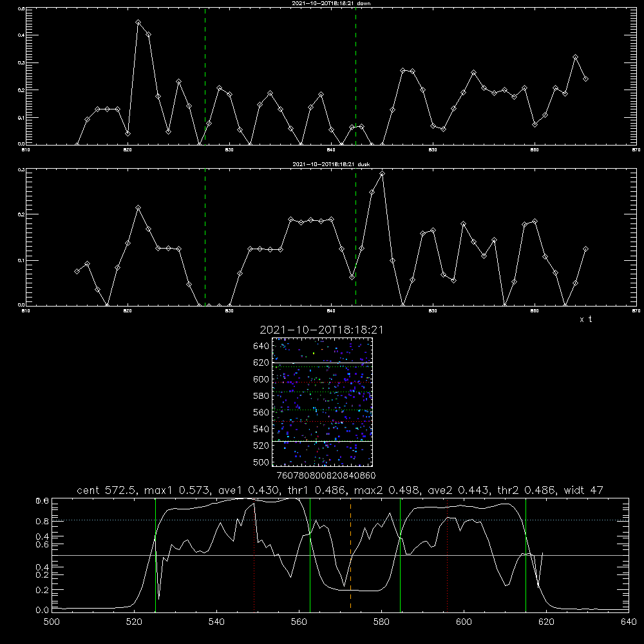Click 'widt 47' in the stats line

pyautogui.click(x=583, y=490)
